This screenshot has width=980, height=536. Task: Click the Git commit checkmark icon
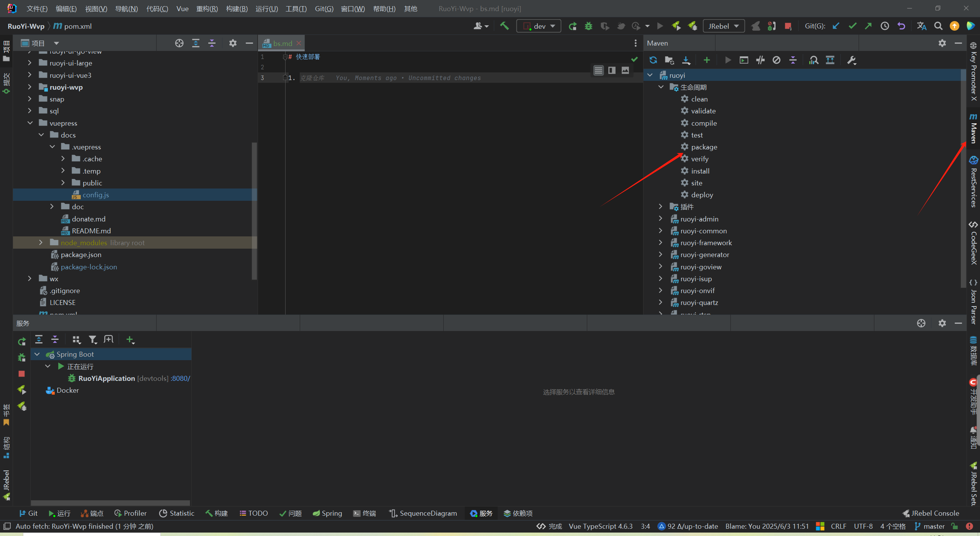853,26
